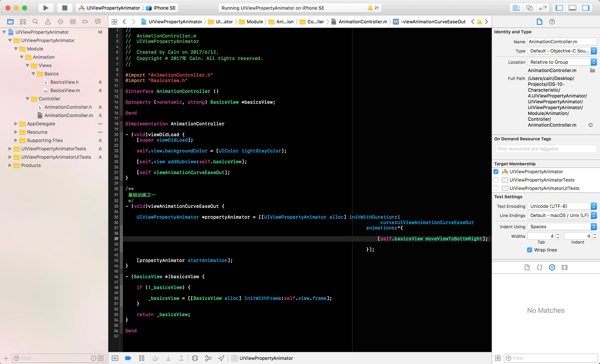Show the Quick Help inspector

(x=552, y=22)
